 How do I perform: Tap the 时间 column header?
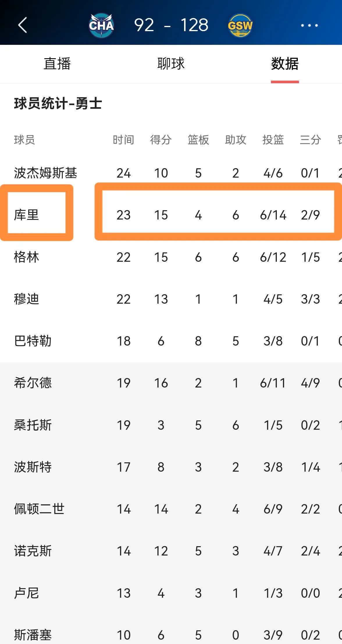tap(123, 140)
